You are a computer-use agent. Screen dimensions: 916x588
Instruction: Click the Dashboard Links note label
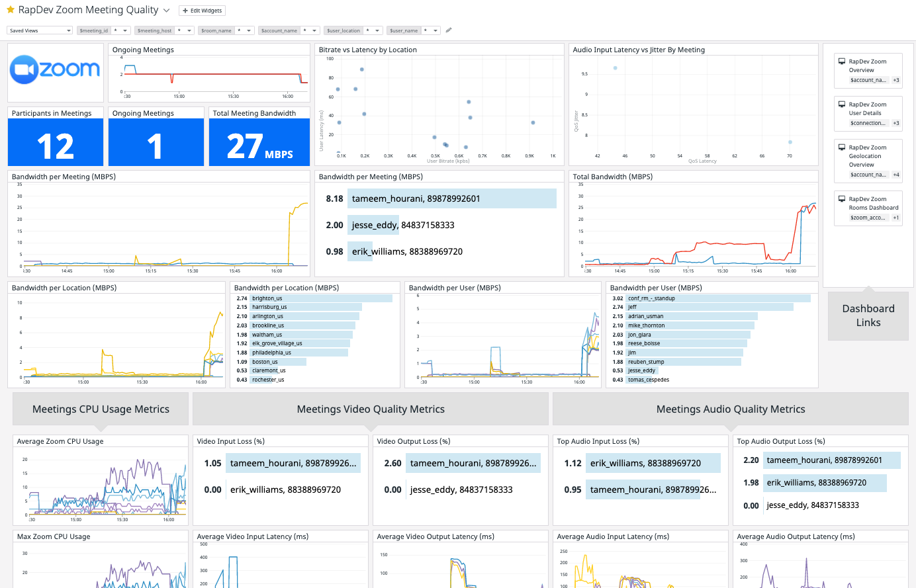point(868,315)
